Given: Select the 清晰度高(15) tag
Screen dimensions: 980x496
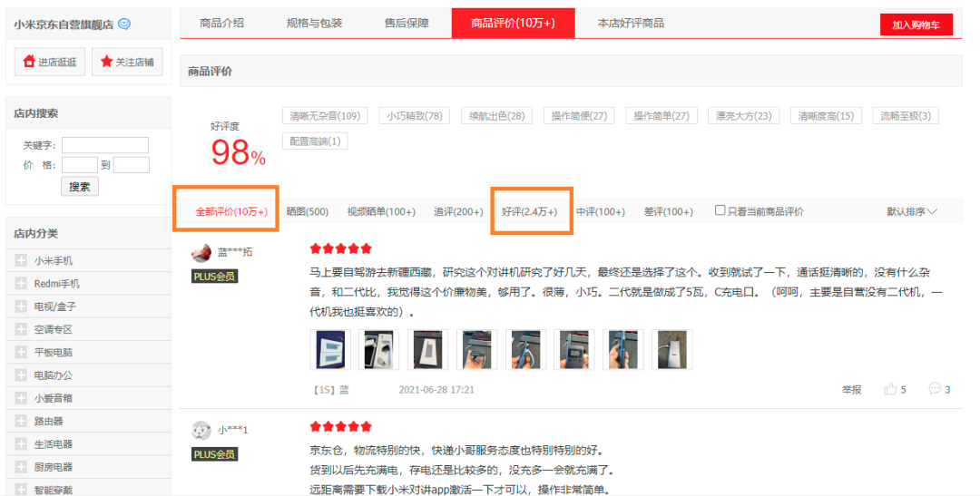Looking at the screenshot, I should pos(826,115).
